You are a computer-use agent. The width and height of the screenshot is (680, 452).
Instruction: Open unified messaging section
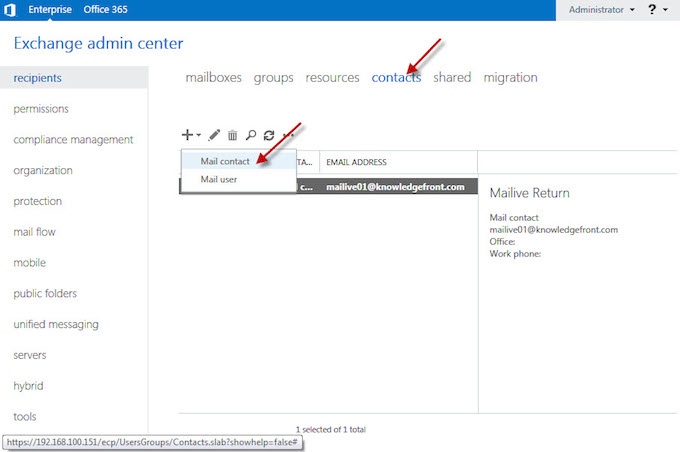[56, 324]
